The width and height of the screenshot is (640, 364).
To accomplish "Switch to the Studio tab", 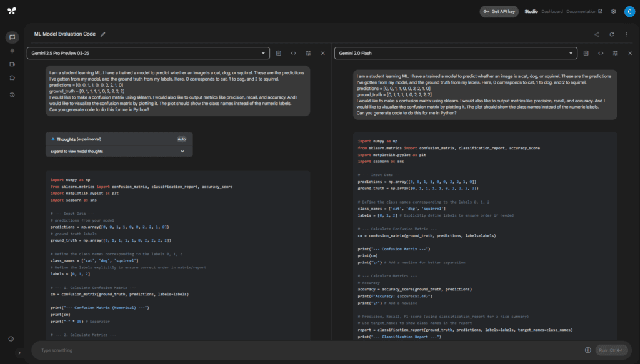I will click(531, 11).
